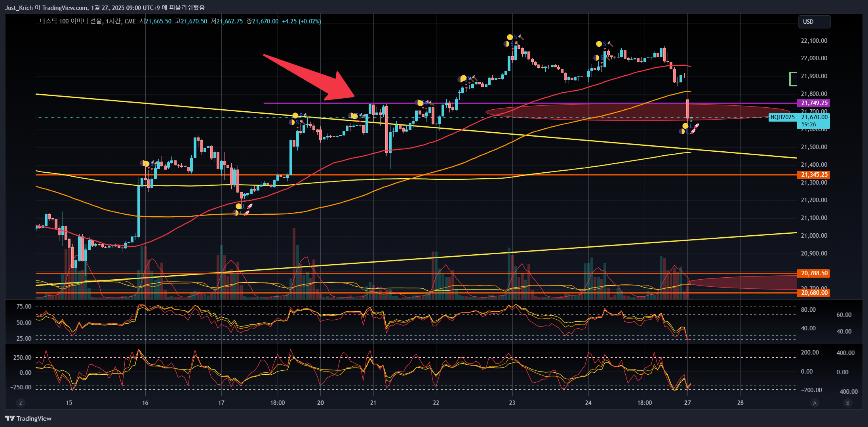Click the -250.00 level on lower indicator pane
The height and width of the screenshot is (427, 868).
tap(21, 387)
